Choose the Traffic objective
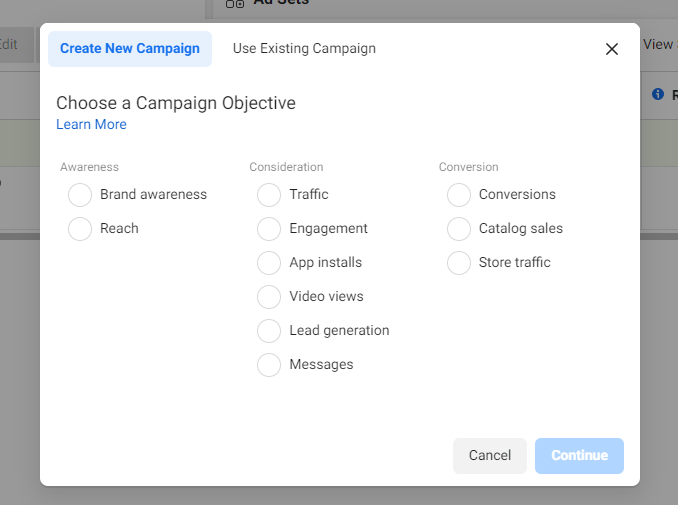Viewport: 678px width, 505px height. coord(269,195)
